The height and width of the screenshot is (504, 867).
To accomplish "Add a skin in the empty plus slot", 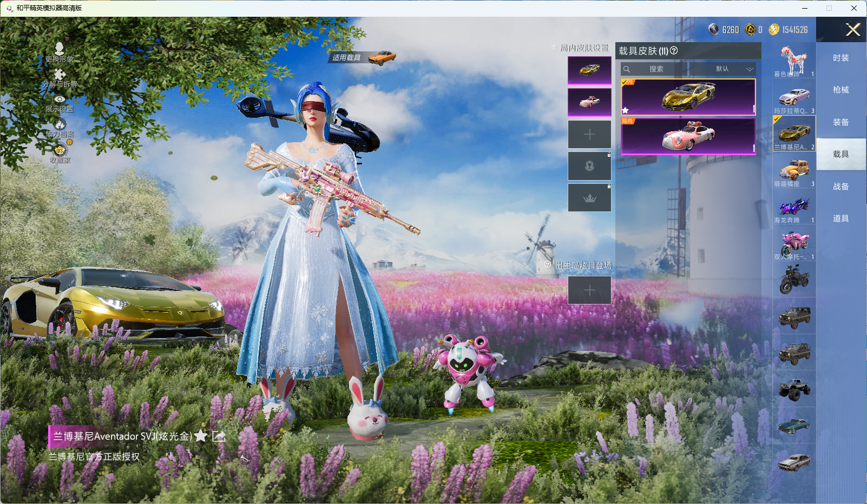I will (589, 134).
